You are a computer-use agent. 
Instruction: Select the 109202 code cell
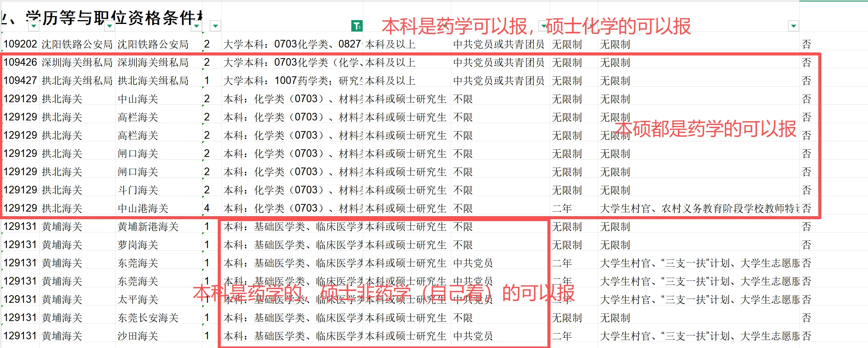click(x=20, y=44)
